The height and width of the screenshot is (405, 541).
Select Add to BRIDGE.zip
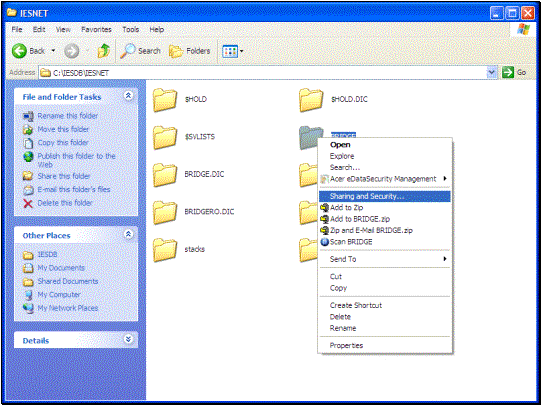tap(385, 219)
